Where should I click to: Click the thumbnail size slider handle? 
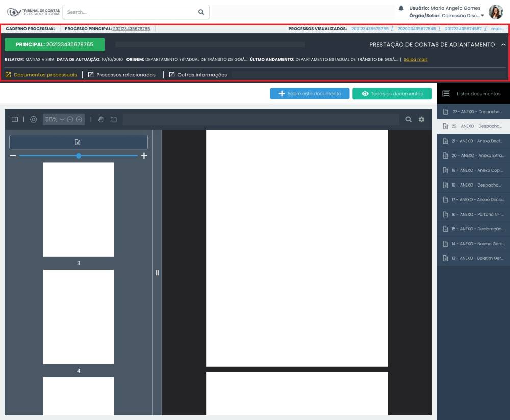[x=79, y=155]
